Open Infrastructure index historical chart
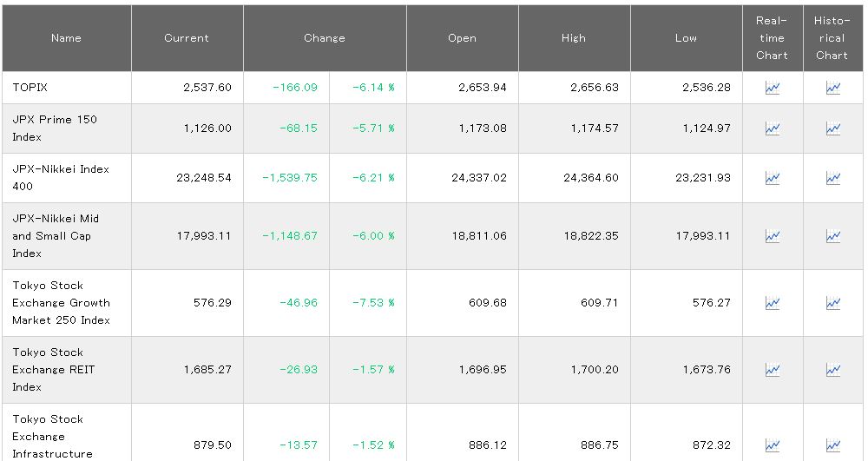 click(x=832, y=445)
